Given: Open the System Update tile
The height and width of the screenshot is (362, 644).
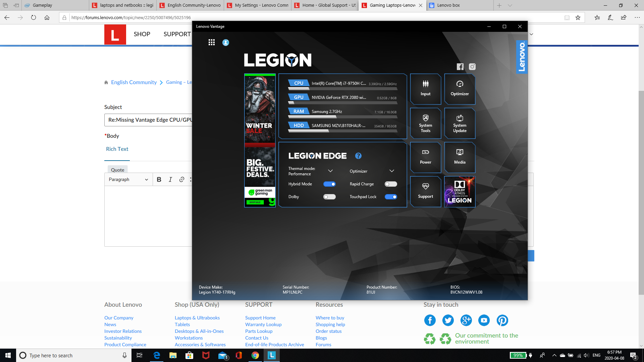Looking at the screenshot, I should [460, 123].
